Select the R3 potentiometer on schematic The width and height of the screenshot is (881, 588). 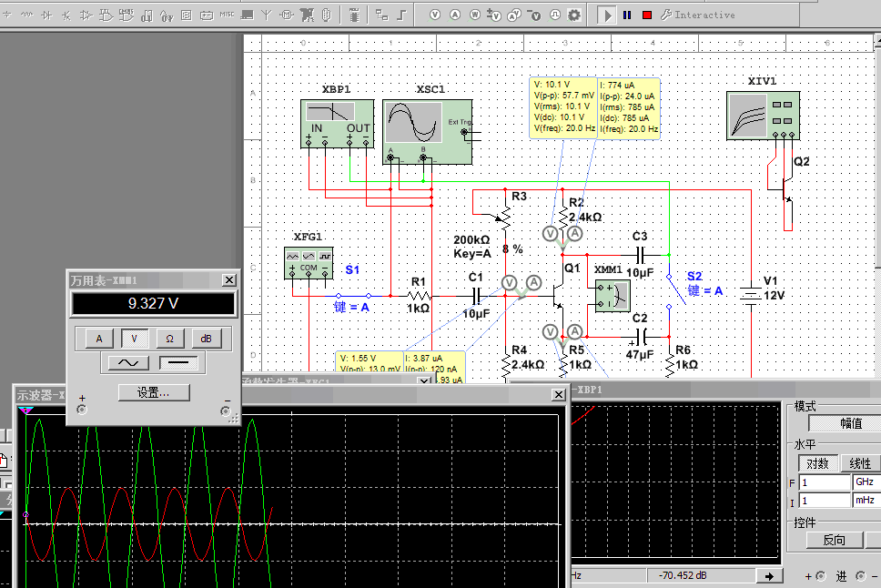(x=505, y=218)
